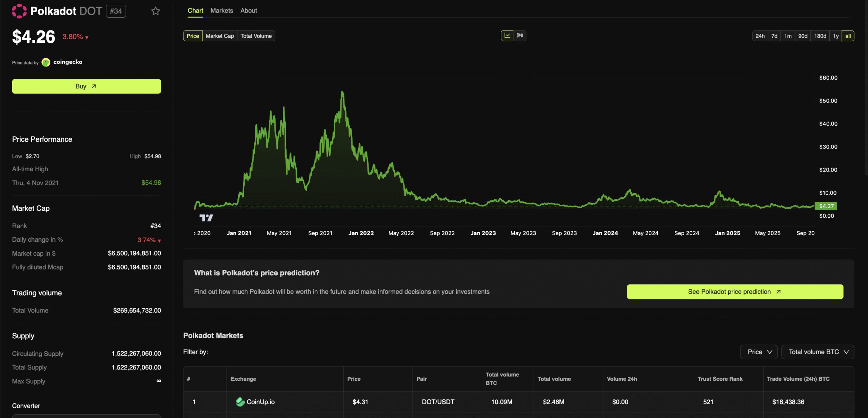Switch chart data to Total Volume
The width and height of the screenshot is (868, 418).
(256, 36)
